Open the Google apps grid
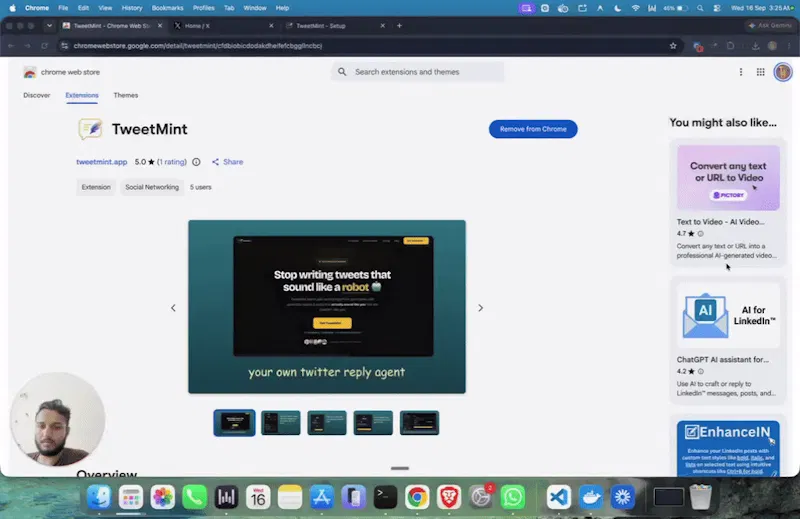 (761, 72)
